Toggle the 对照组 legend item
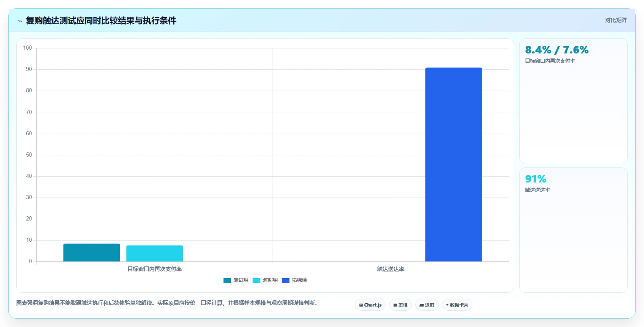The height and width of the screenshot is (327, 644). click(x=265, y=280)
